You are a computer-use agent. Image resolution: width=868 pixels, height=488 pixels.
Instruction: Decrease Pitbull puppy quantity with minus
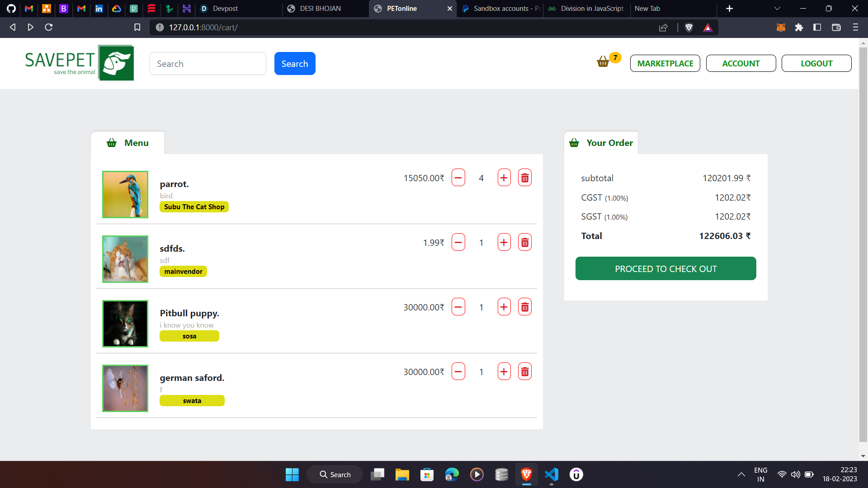point(458,306)
